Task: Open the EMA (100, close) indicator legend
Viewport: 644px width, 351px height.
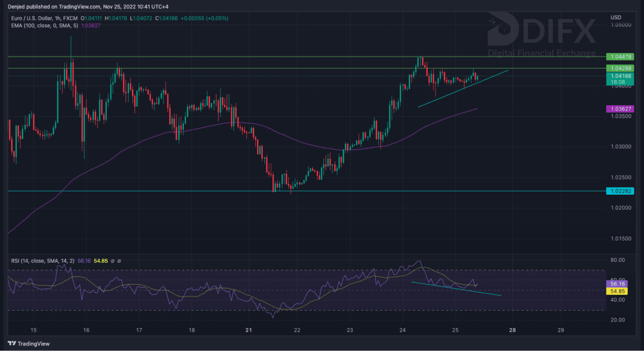Action: pos(44,25)
